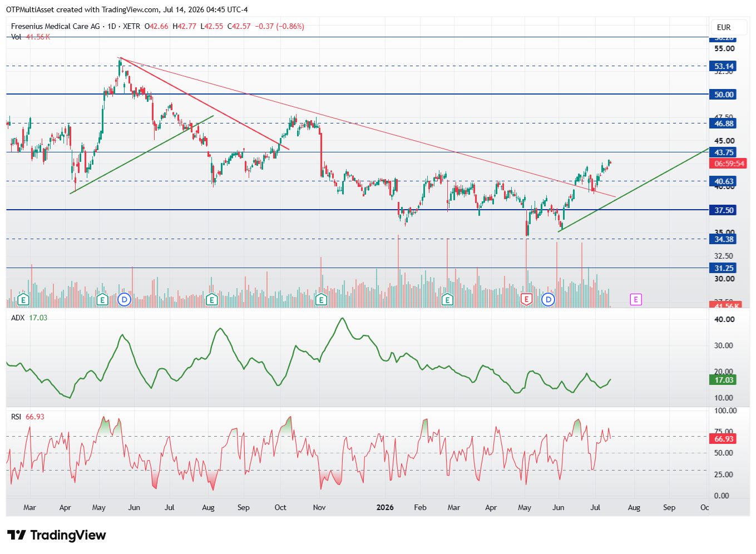Click the green earnings marker at November 2025
756x554 pixels.
[x=321, y=300]
